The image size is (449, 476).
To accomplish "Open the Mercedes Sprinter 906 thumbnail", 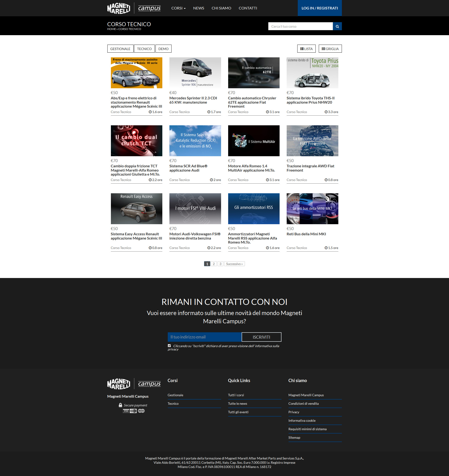I will tap(195, 73).
